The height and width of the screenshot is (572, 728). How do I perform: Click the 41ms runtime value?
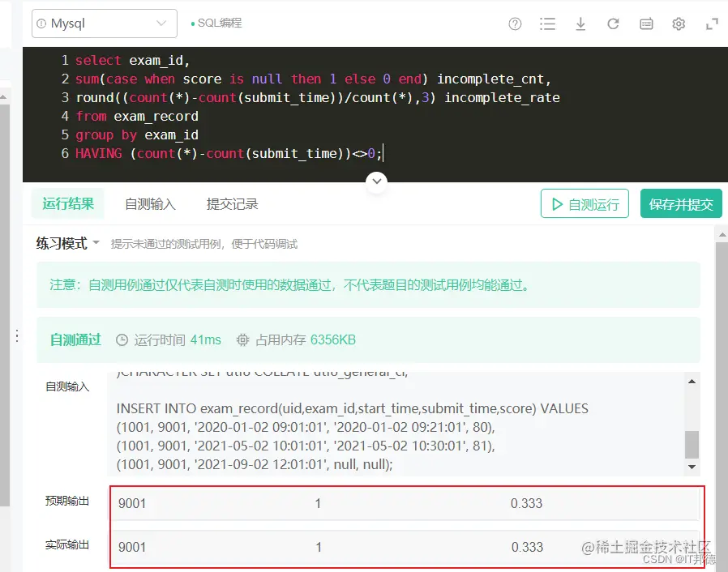point(206,340)
